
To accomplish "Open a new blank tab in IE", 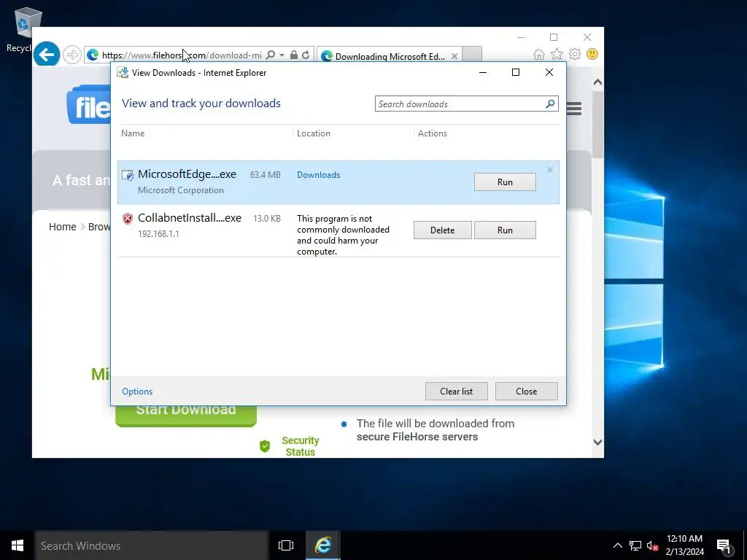I will (x=472, y=55).
